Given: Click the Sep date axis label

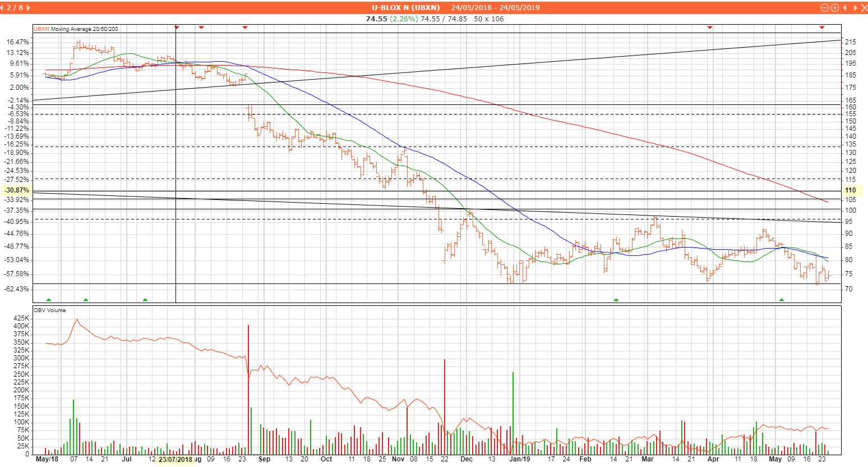Looking at the screenshot, I should coord(265,459).
